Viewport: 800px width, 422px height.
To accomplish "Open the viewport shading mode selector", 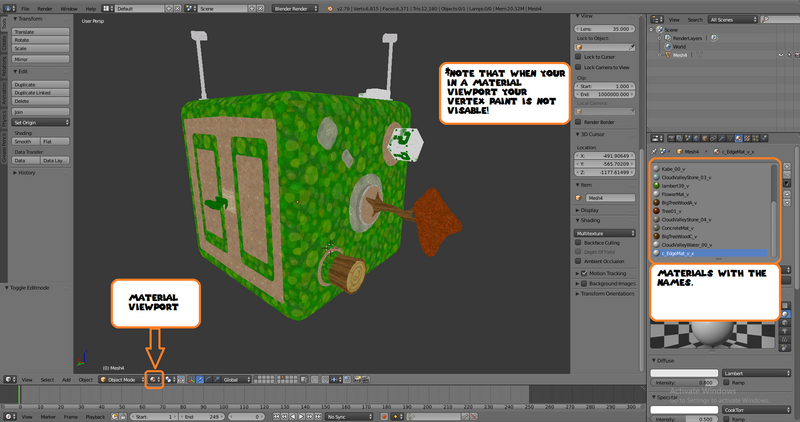I will click(155, 380).
